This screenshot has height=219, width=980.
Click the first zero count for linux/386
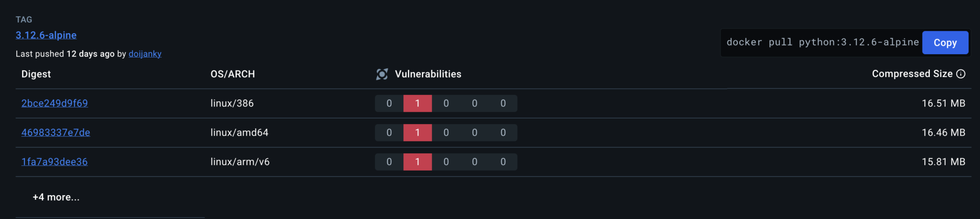pos(389,104)
